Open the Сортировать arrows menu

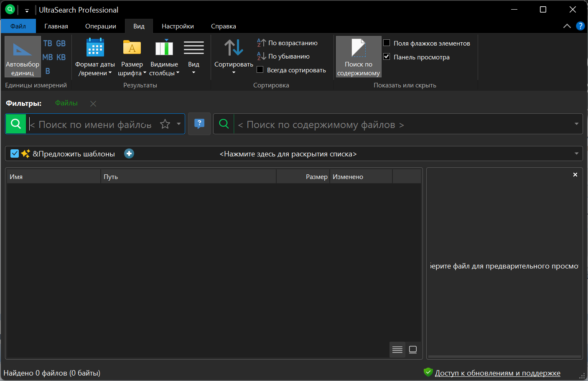tap(234, 57)
